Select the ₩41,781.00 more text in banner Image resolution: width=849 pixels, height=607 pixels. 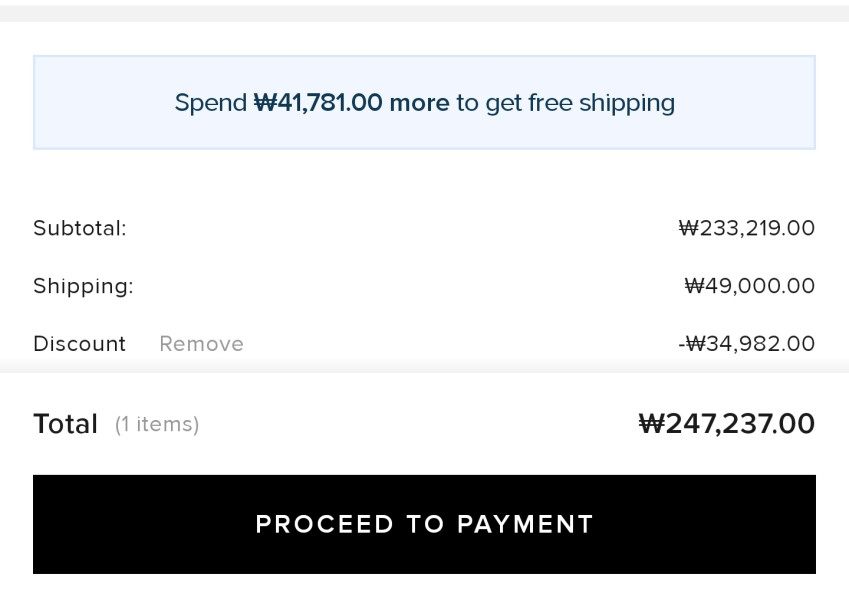[x=351, y=103]
